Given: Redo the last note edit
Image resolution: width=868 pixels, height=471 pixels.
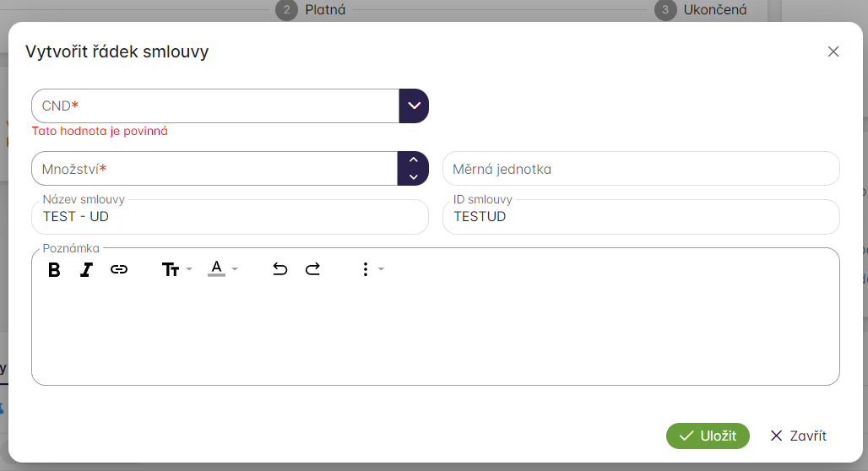Looking at the screenshot, I should (x=312, y=270).
